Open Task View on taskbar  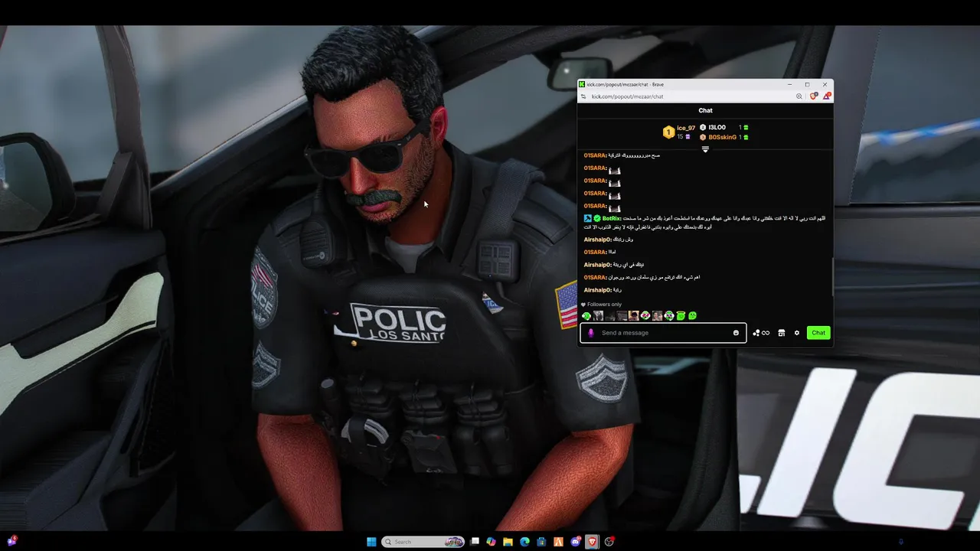(475, 542)
